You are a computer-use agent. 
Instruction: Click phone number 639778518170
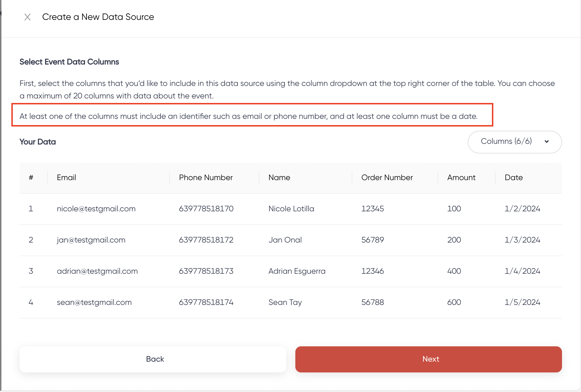click(x=206, y=209)
